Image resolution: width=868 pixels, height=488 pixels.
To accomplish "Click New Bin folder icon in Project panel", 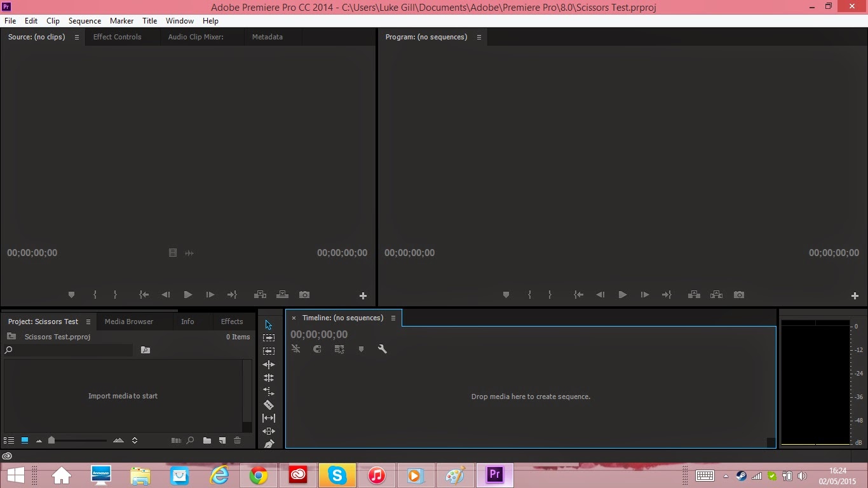I will [x=207, y=440].
